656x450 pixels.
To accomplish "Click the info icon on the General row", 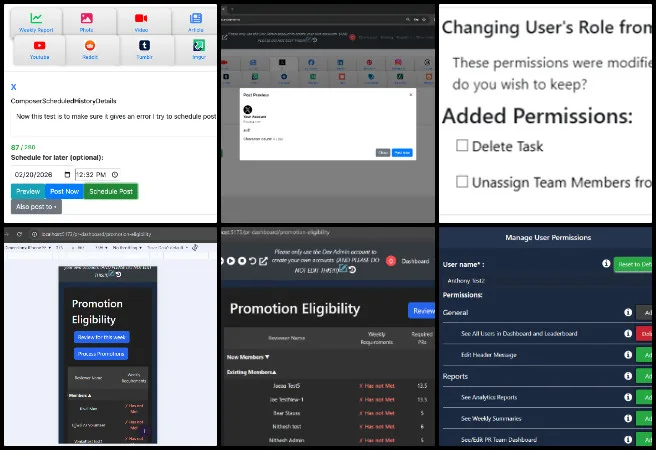I will [x=628, y=312].
